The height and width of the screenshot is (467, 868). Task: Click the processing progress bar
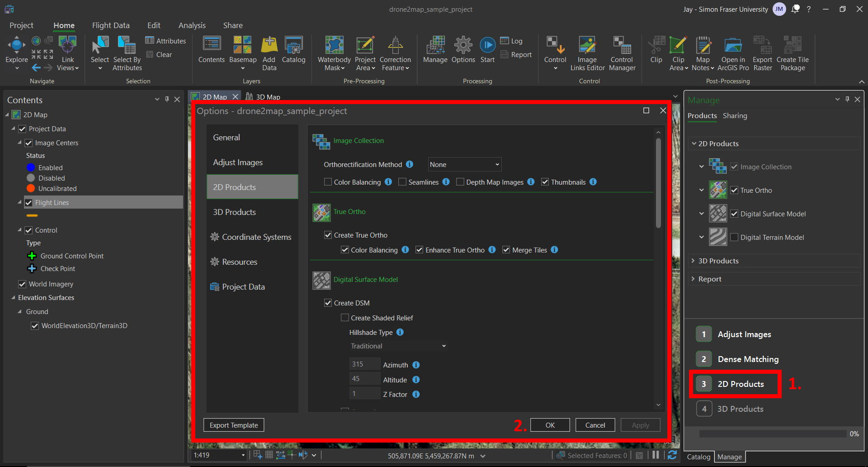tap(773, 434)
